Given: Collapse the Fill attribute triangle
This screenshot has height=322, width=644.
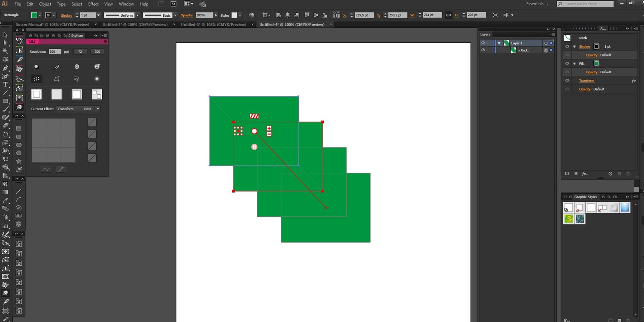Looking at the screenshot, I should (574, 63).
